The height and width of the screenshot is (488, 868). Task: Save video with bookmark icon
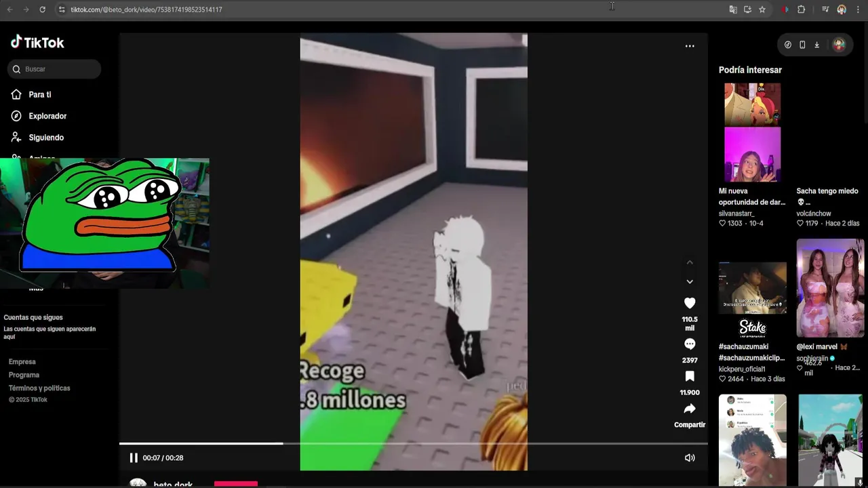(690, 376)
